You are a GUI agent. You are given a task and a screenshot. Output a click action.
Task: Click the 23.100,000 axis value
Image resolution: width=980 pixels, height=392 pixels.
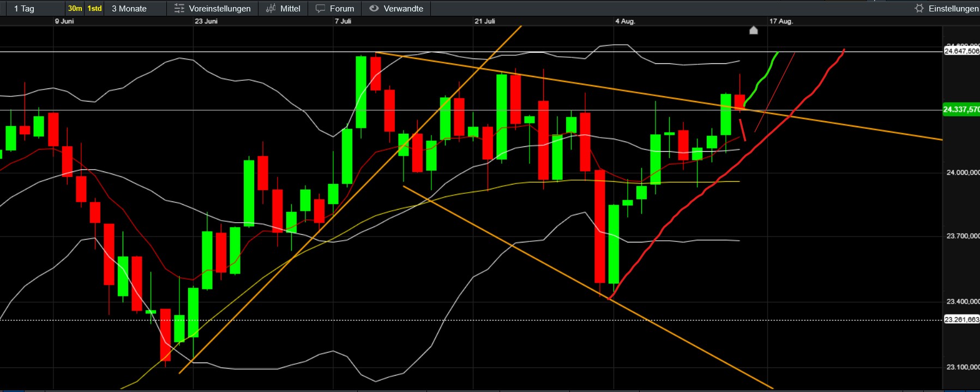[963, 367]
